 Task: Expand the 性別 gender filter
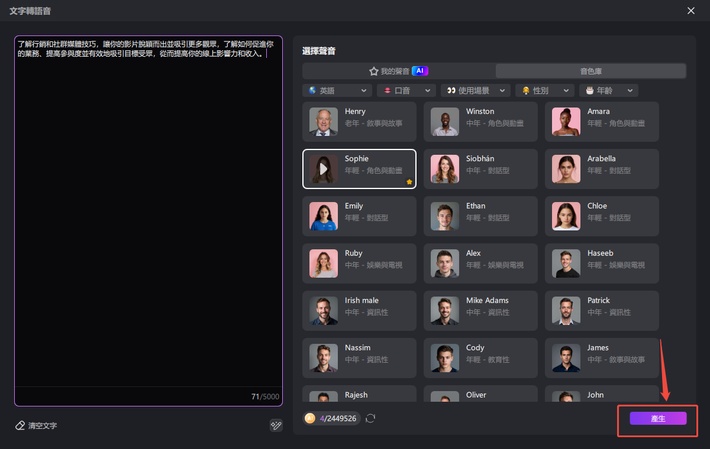pyautogui.click(x=544, y=90)
